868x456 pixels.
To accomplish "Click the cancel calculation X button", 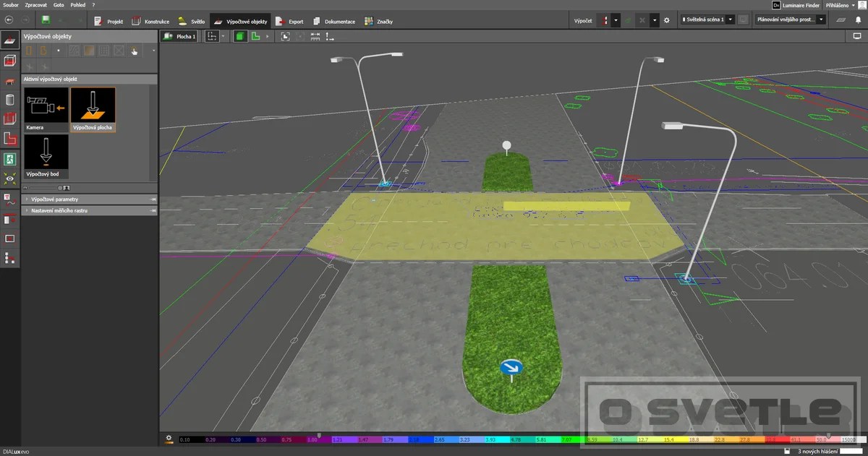I will point(642,20).
